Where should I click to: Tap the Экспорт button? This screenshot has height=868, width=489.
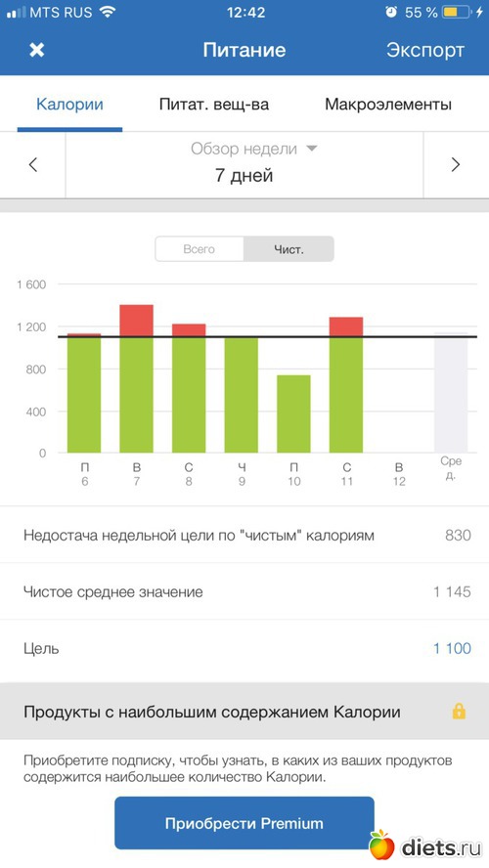tap(425, 50)
